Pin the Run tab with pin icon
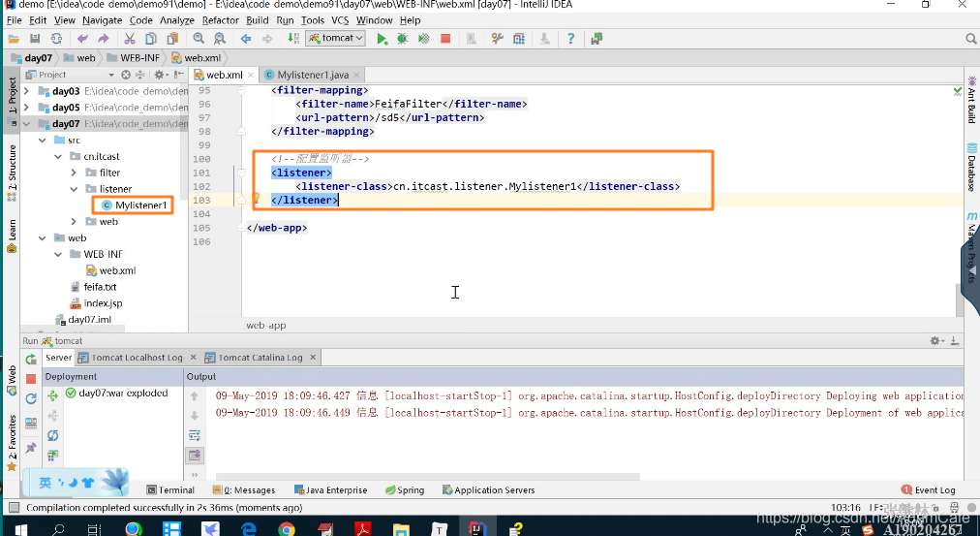Image resolution: width=980 pixels, height=536 pixels. tap(31, 448)
